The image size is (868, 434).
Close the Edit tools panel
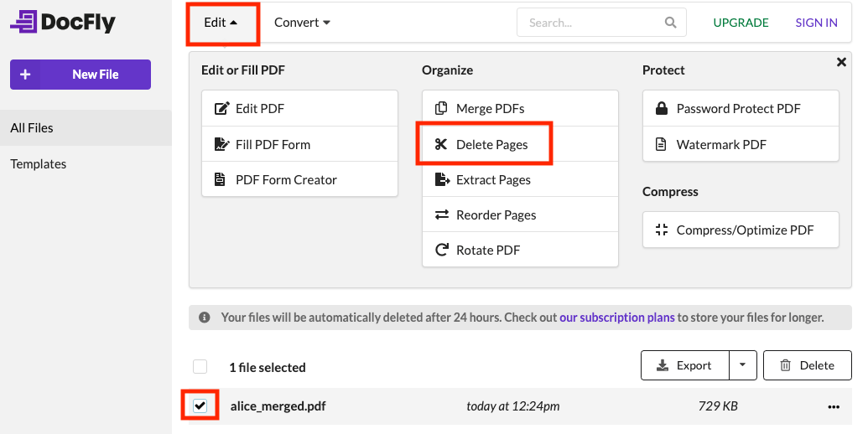[x=841, y=62]
